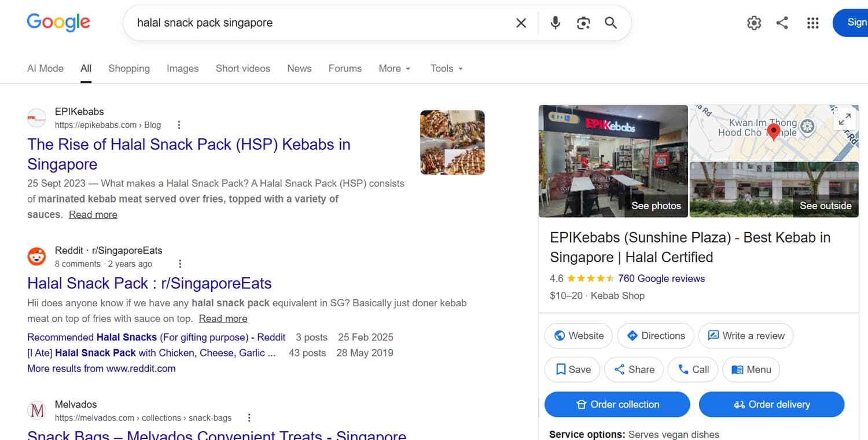Switch to News tab
Viewport: 868px width, 440px height.
tap(299, 68)
